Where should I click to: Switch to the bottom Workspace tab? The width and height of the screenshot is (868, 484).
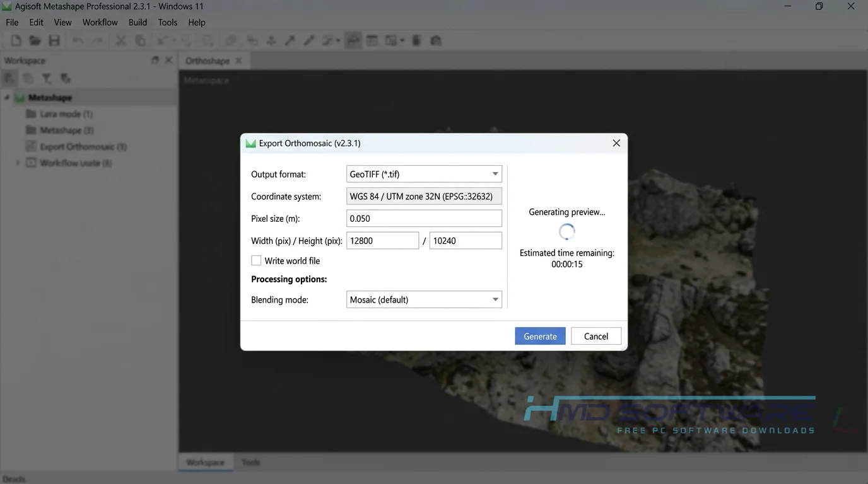coord(206,462)
